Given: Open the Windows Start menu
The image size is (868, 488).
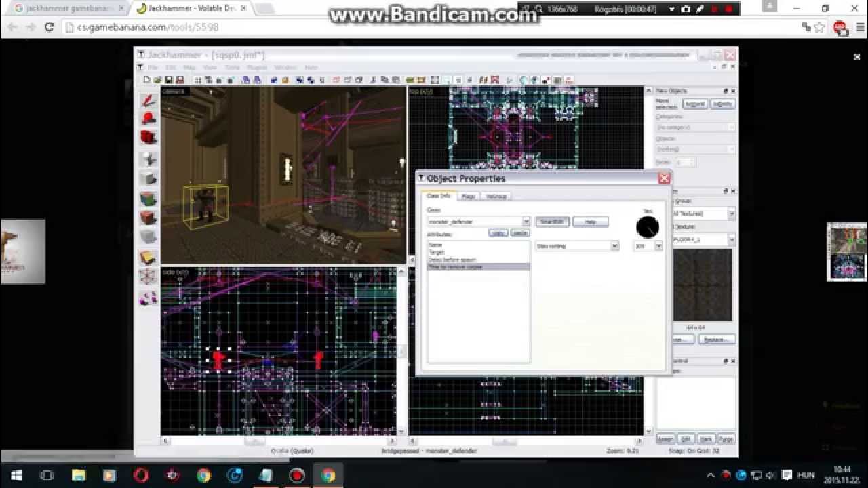Looking at the screenshot, I should click(16, 475).
